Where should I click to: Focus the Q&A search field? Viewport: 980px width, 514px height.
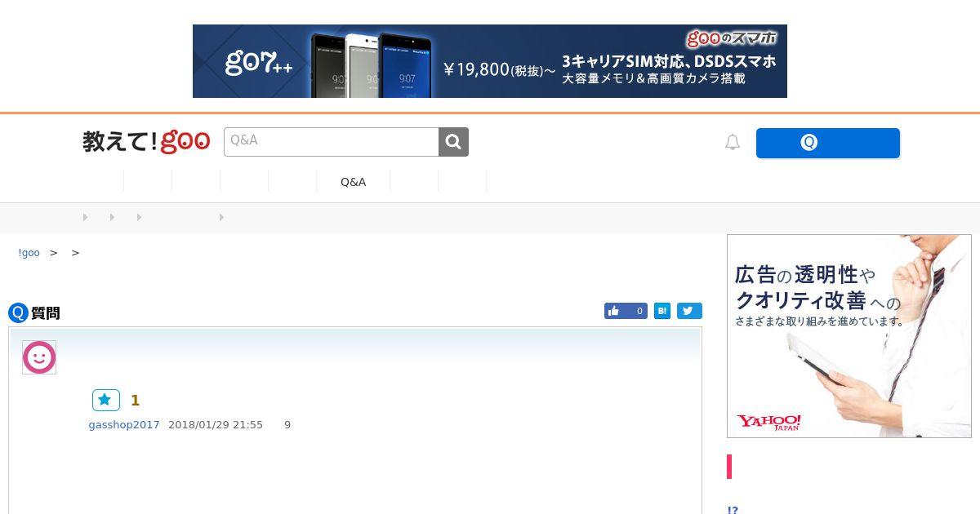(332, 142)
